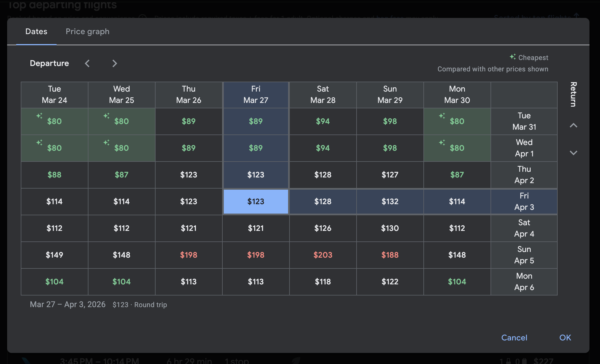Select the $149 fare on Tue Mar 24
600x364 pixels.
coord(54,255)
